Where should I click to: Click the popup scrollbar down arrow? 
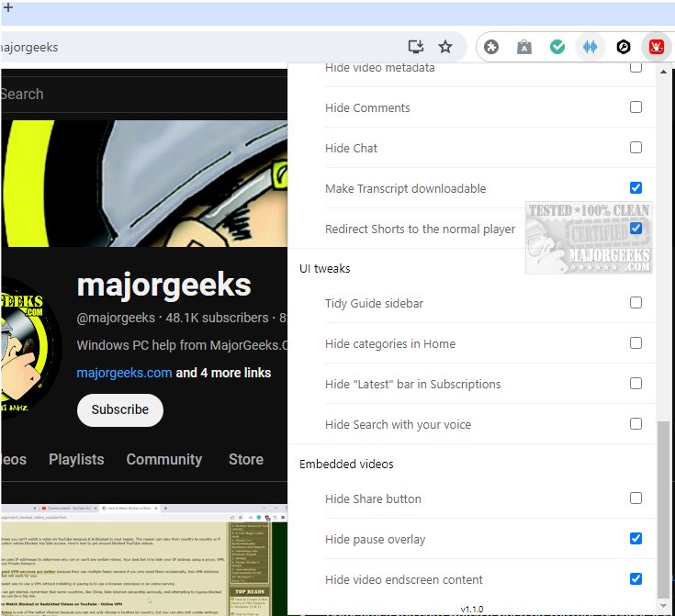[663, 606]
